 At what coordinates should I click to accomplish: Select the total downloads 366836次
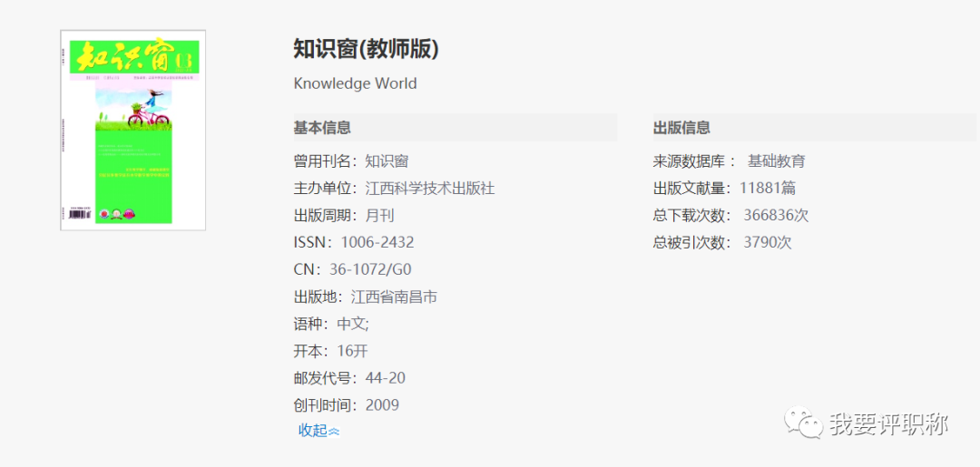[776, 216]
